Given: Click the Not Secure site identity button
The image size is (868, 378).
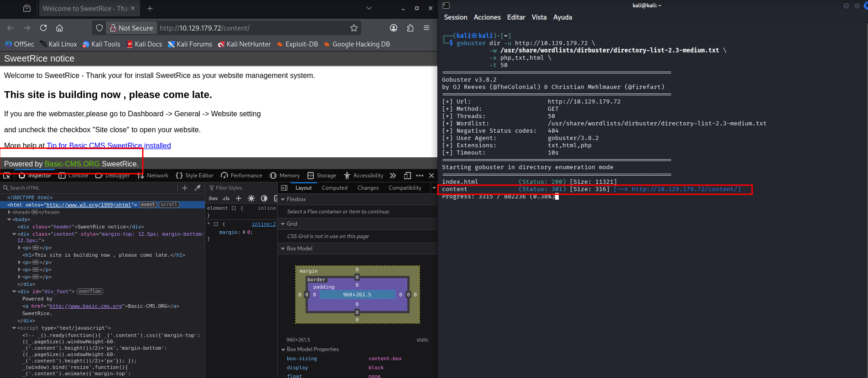Looking at the screenshot, I should point(131,28).
